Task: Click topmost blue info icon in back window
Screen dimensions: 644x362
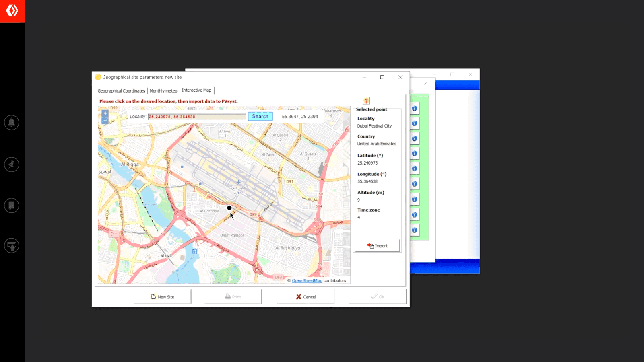Action: click(414, 108)
